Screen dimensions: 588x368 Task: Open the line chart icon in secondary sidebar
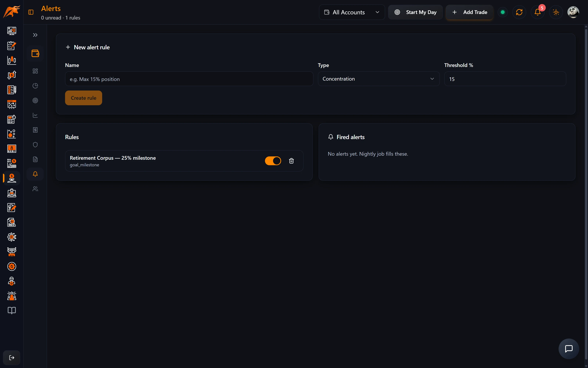(x=35, y=115)
